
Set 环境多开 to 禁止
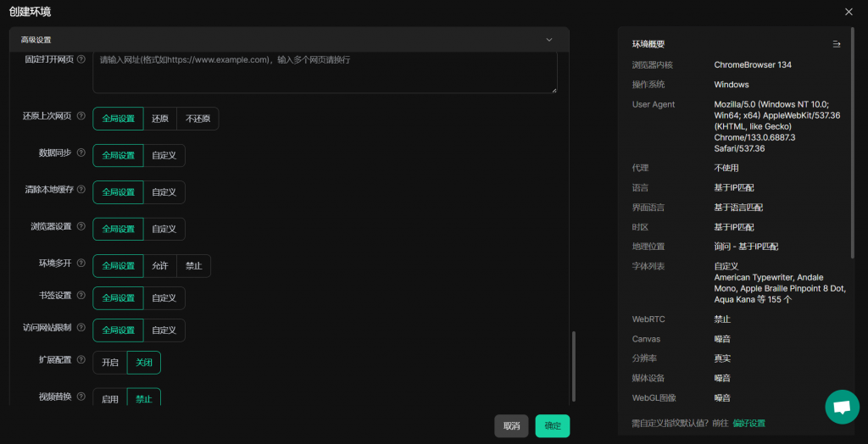[x=194, y=266]
